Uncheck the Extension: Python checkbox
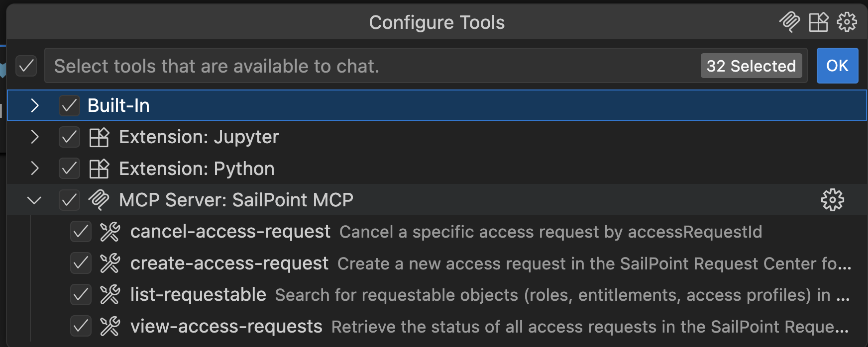 coord(69,168)
